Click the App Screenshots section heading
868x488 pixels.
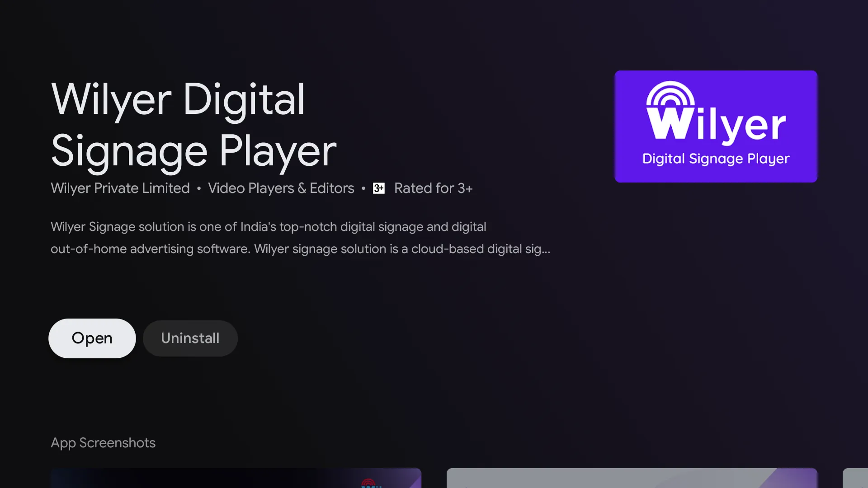103,443
